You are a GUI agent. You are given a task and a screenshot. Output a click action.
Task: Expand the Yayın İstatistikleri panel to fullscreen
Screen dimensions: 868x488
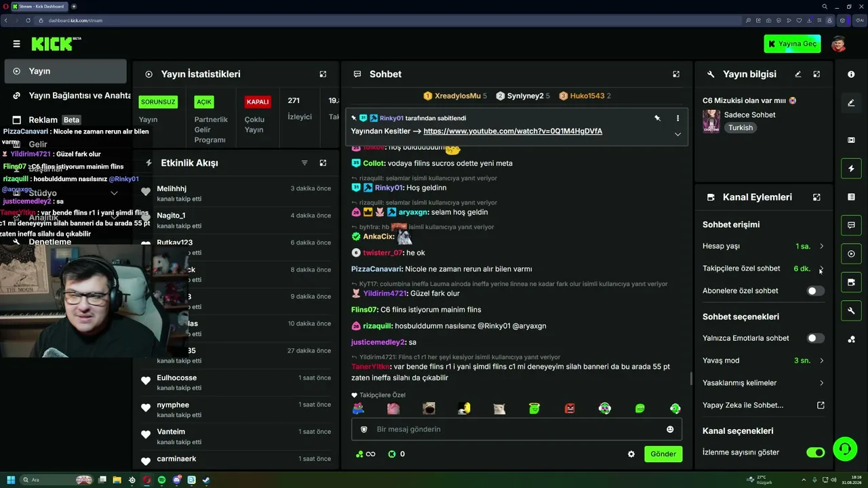coord(323,74)
